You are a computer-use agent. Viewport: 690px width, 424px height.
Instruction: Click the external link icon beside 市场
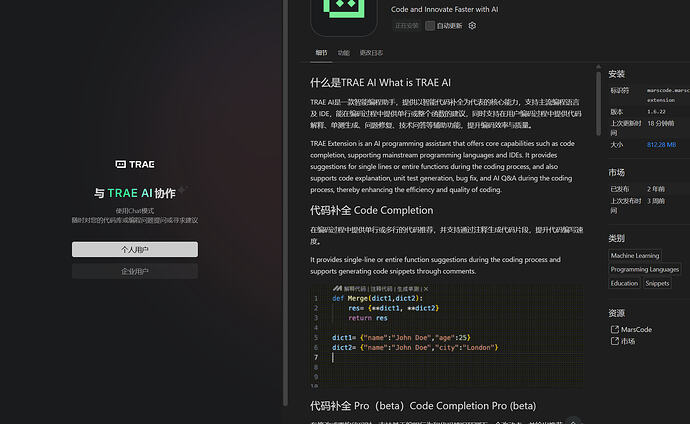point(615,341)
